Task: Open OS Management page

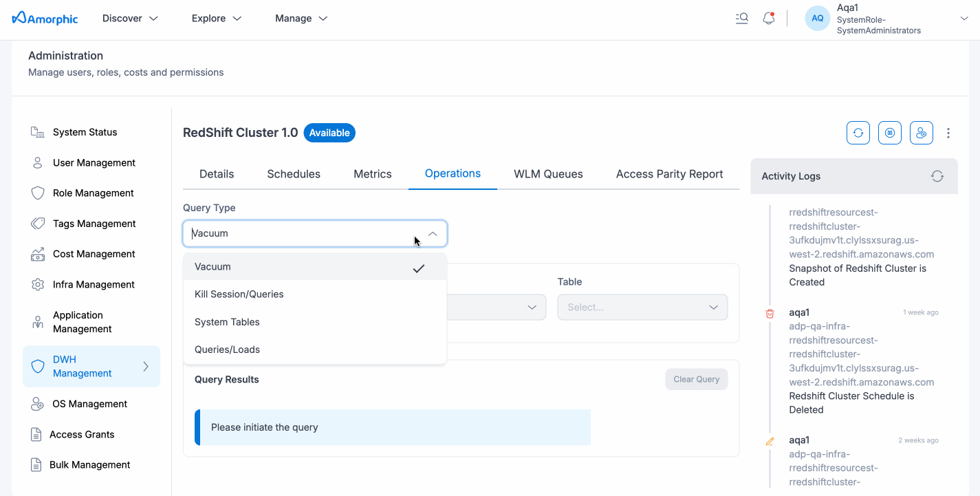Action: coord(91,404)
